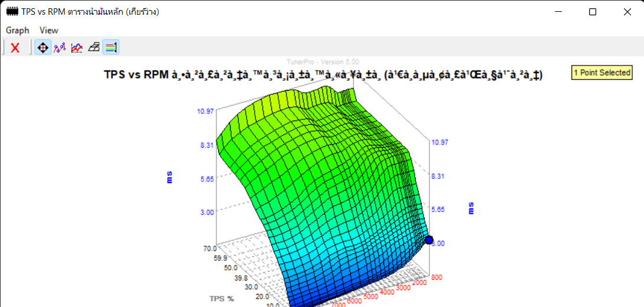Toggle the four-arrow rotate graph tool

click(42, 48)
